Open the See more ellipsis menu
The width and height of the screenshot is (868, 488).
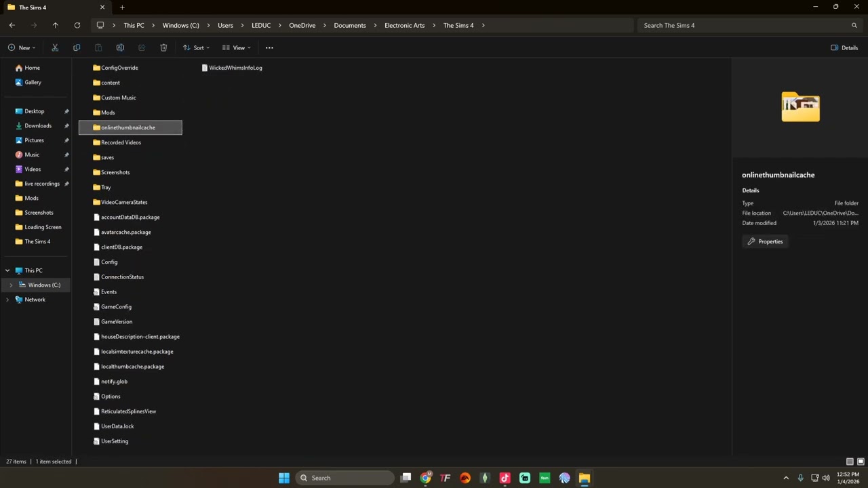[x=269, y=47]
